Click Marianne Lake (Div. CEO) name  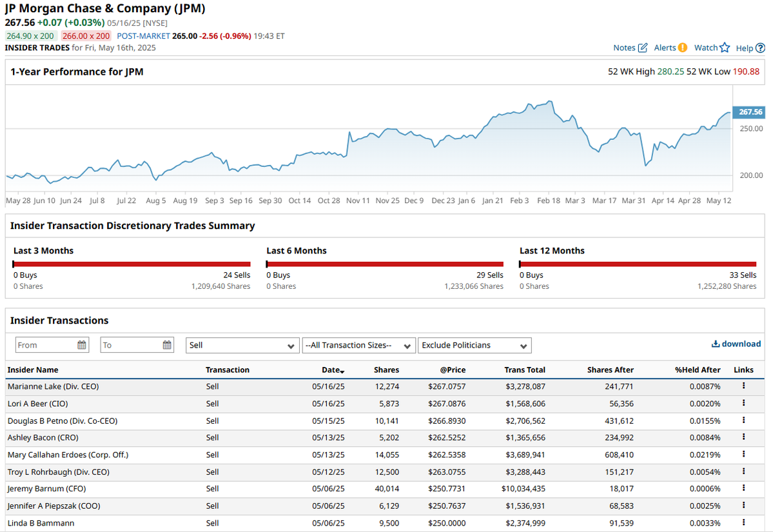point(54,386)
